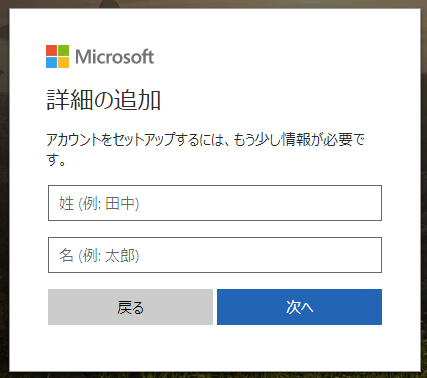Click the green square in Microsoft logo
This screenshot has width=427, height=378.
click(x=64, y=50)
